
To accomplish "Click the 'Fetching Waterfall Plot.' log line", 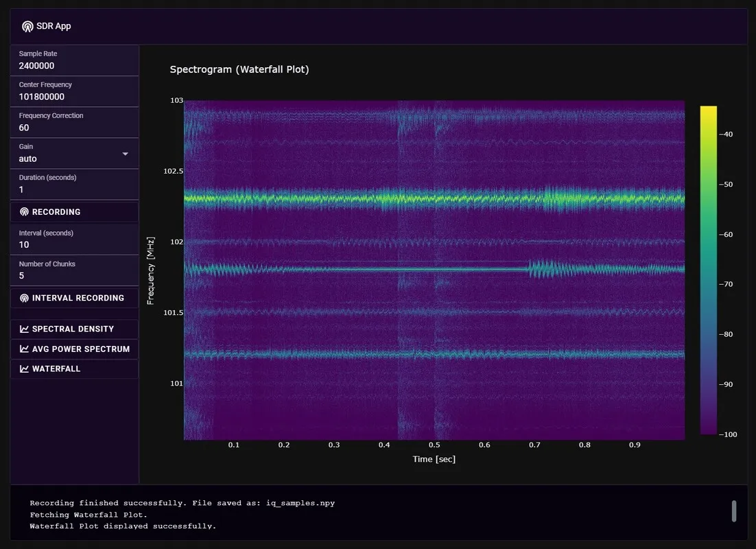I will click(x=88, y=515).
